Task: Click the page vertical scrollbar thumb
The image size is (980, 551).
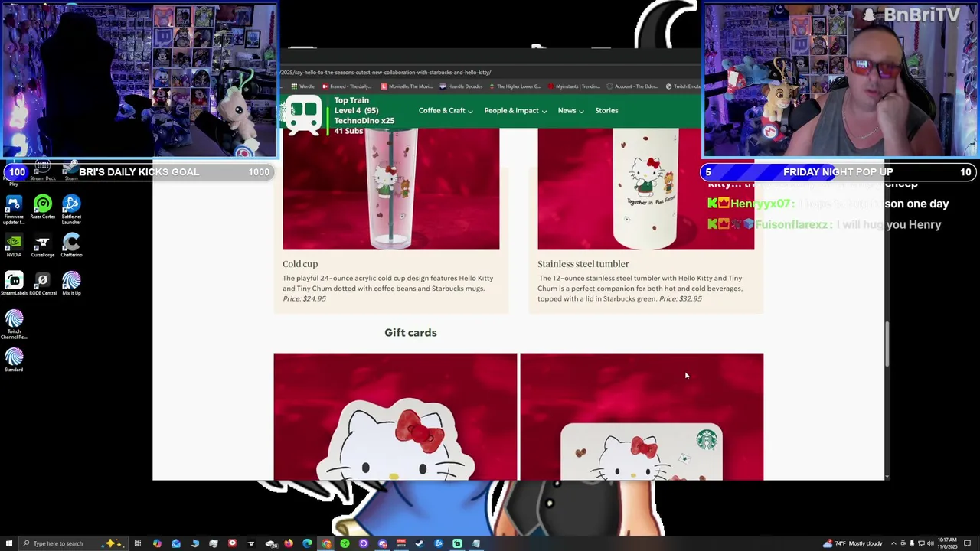Action: pos(887,343)
